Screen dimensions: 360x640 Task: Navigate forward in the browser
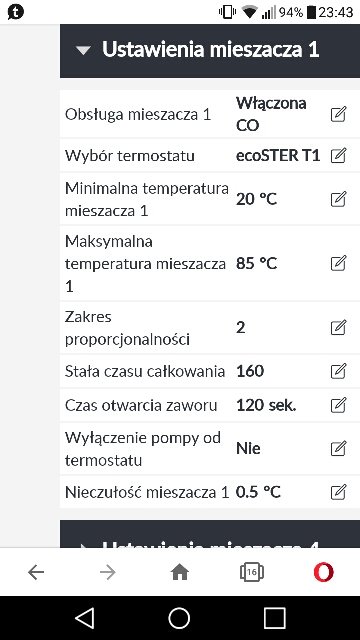pyautogui.click(x=108, y=573)
